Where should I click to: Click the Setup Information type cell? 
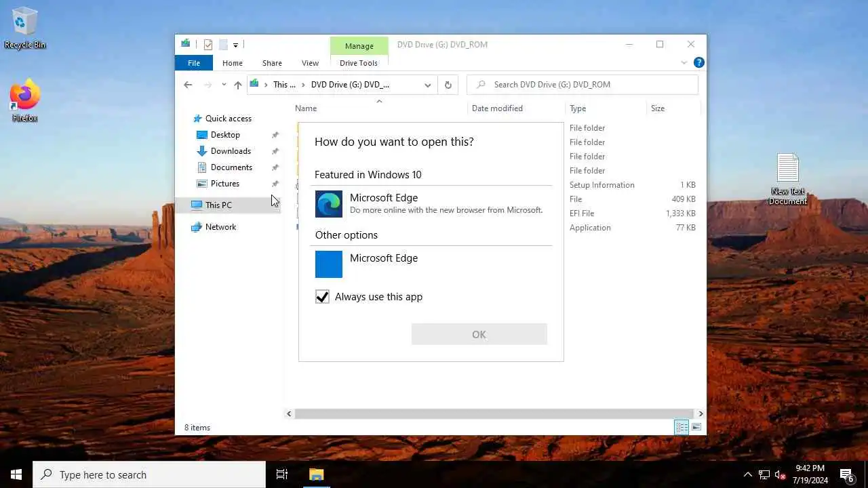click(x=602, y=185)
